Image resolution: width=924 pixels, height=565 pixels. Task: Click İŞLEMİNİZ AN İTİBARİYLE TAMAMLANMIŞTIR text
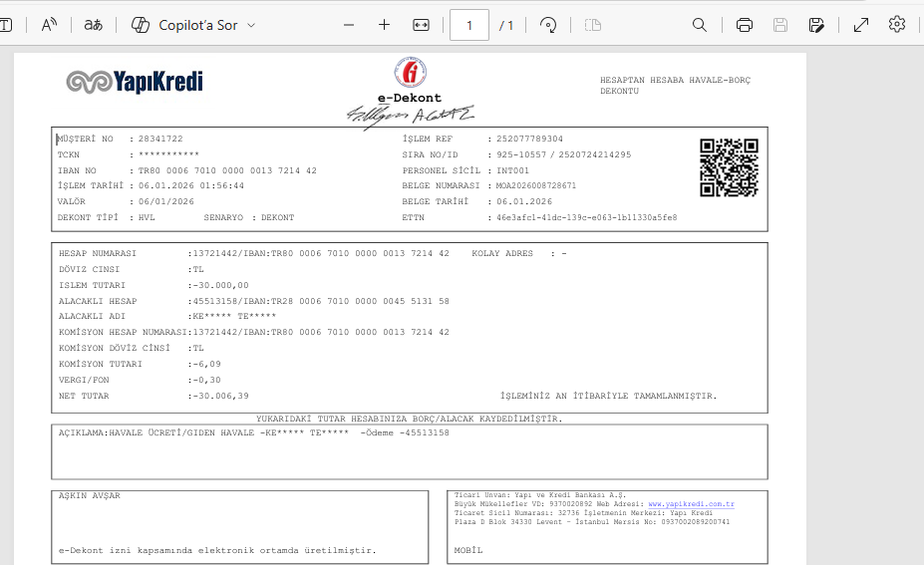click(609, 396)
